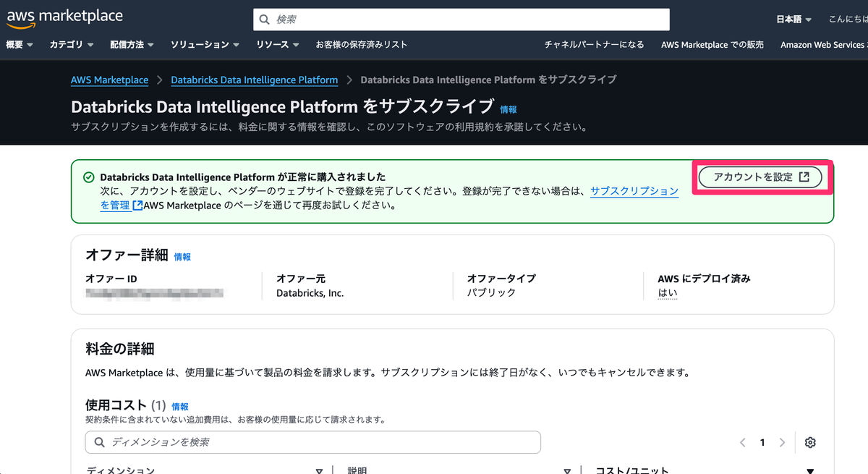Click the AWS Marketplace logo

pyautogui.click(x=64, y=17)
